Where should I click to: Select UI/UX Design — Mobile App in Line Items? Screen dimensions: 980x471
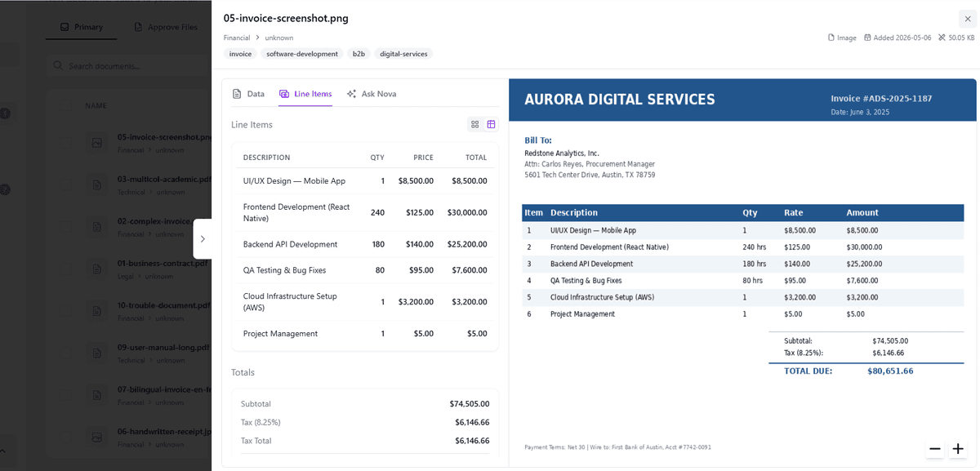point(294,181)
